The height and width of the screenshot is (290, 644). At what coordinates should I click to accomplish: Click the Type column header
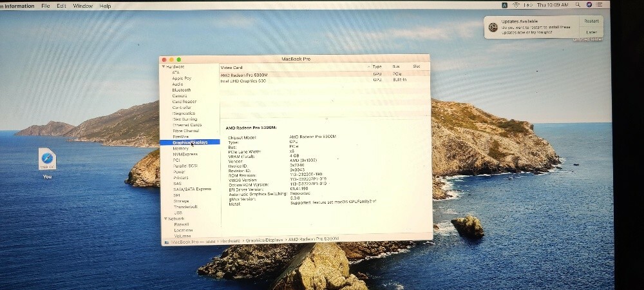pos(377,66)
